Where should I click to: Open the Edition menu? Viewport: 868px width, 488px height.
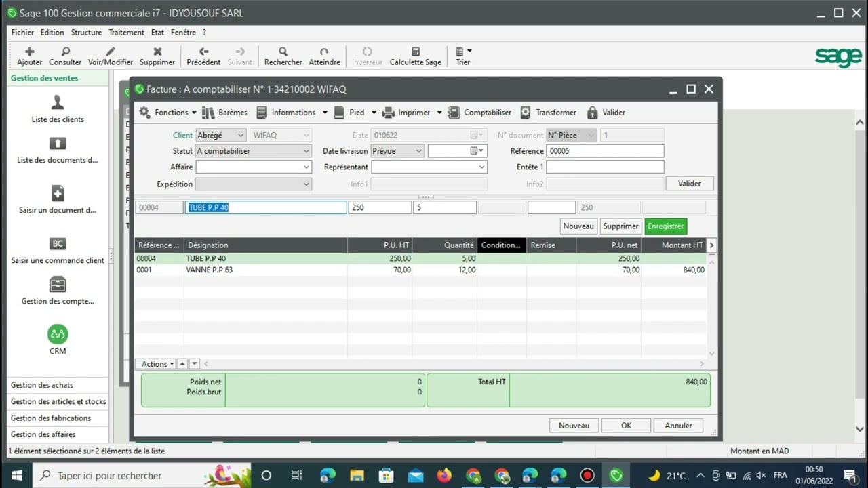coord(52,33)
